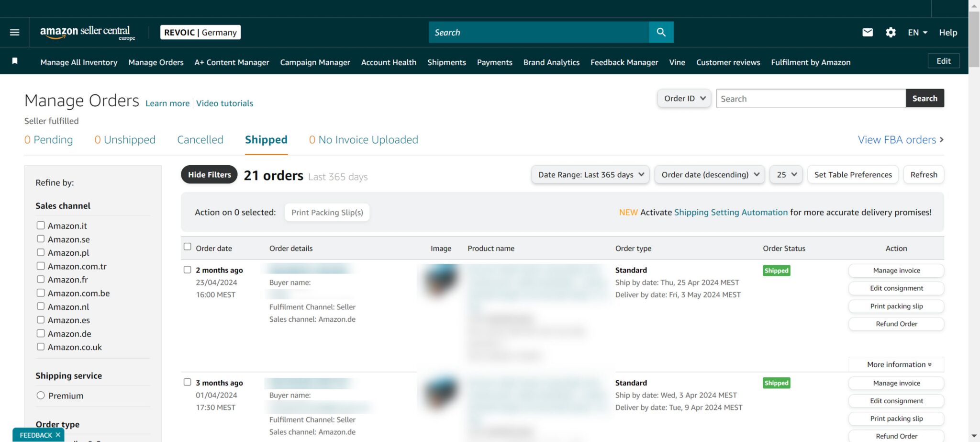
Task: Enable the Amazon.es filter checkbox
Action: [x=41, y=319]
